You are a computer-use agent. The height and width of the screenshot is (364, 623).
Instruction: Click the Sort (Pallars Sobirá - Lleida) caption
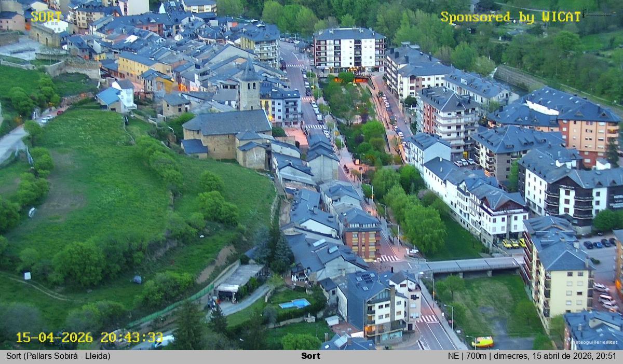[x=58, y=356]
